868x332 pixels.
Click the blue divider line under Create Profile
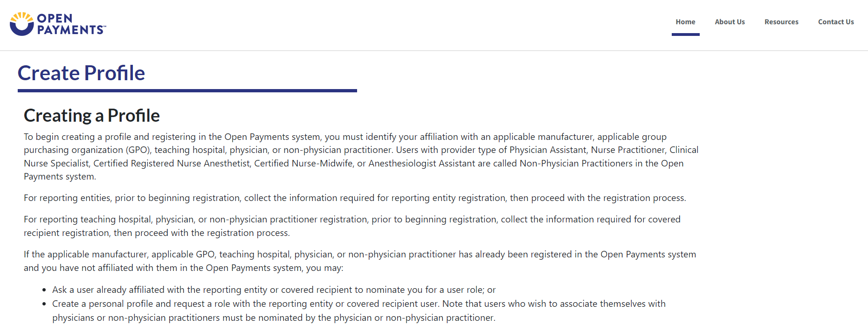187,90
